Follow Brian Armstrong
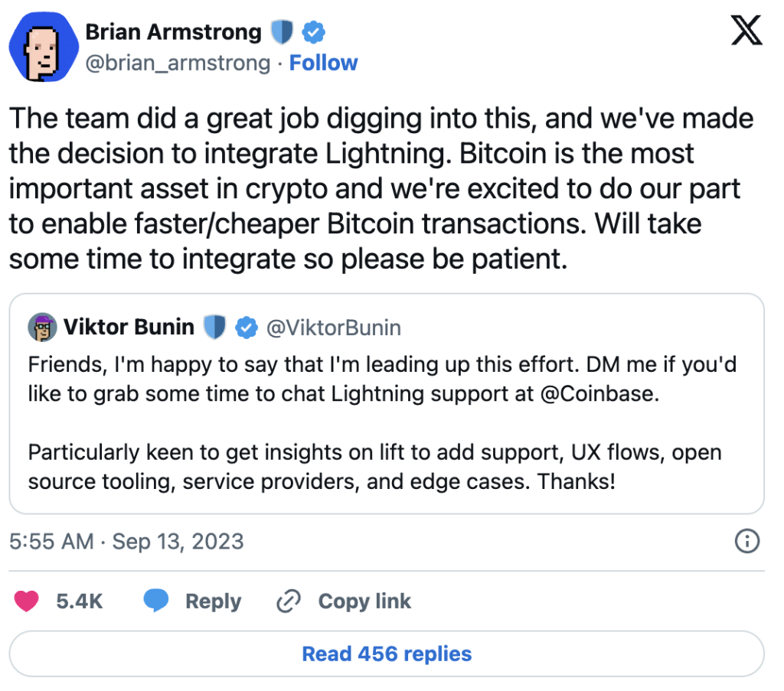 tap(323, 63)
